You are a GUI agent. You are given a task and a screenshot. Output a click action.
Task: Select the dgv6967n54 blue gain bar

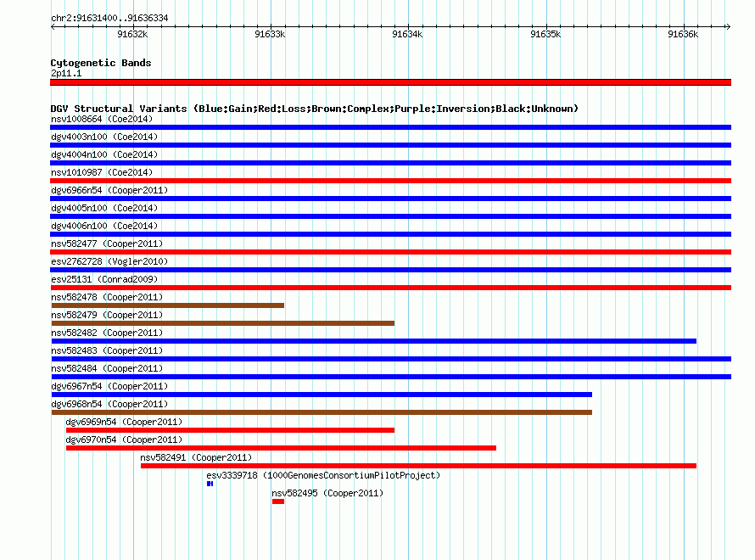point(322,395)
